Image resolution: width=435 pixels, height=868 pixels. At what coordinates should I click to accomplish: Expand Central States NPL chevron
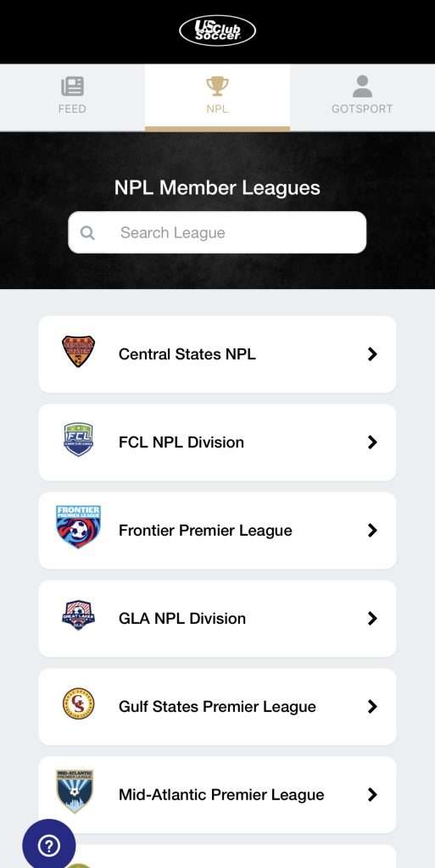[372, 354]
